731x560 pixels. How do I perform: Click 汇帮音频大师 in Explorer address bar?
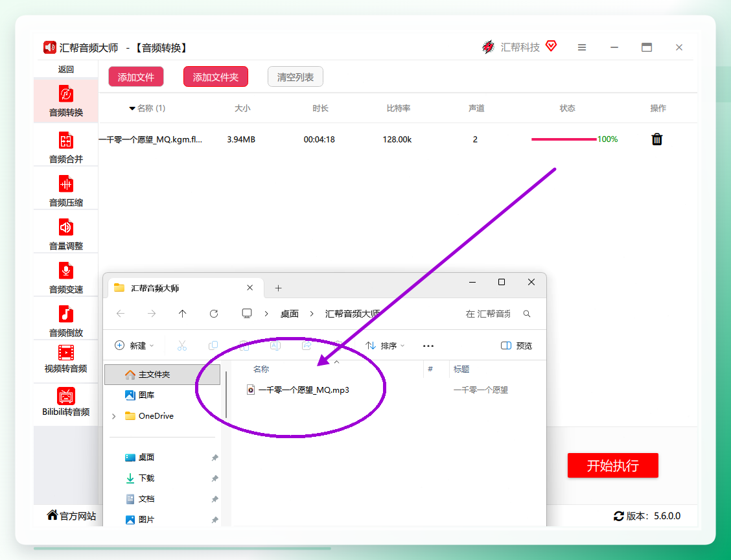[353, 314]
